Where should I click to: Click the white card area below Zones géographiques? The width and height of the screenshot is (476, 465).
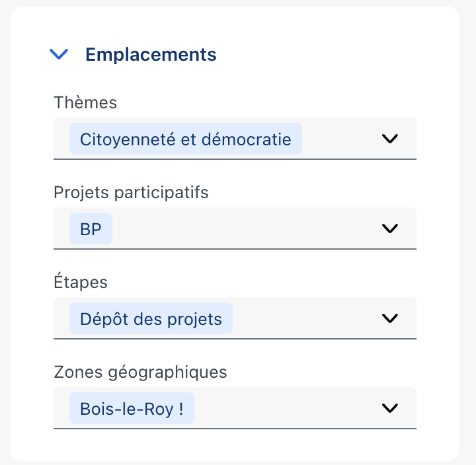click(235, 445)
